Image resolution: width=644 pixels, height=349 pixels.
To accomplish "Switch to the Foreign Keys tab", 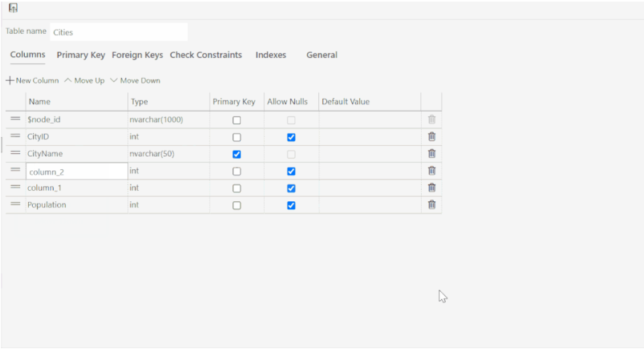I will (137, 55).
